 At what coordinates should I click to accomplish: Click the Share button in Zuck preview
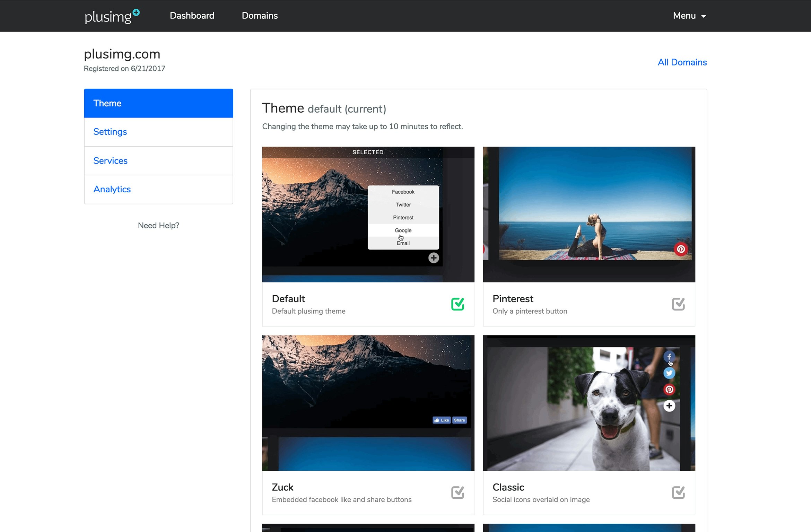tap(459, 420)
